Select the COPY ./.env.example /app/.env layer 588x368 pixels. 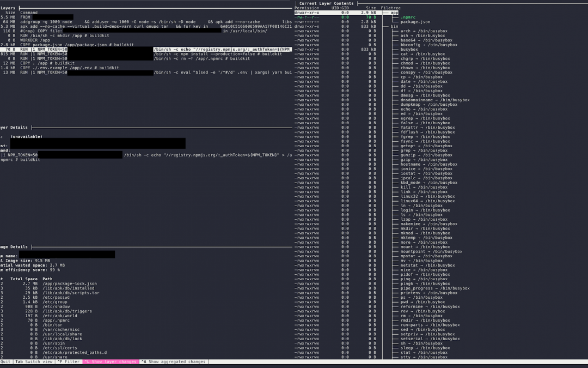(146, 68)
